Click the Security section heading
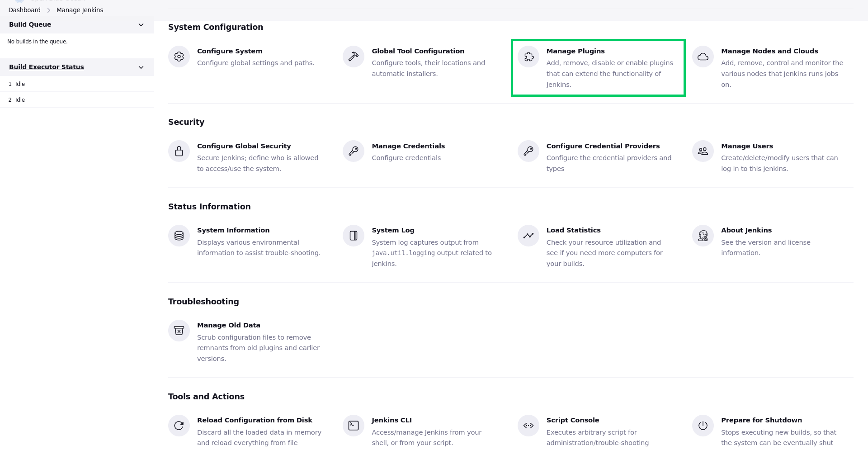This screenshot has height=450, width=868. [186, 122]
